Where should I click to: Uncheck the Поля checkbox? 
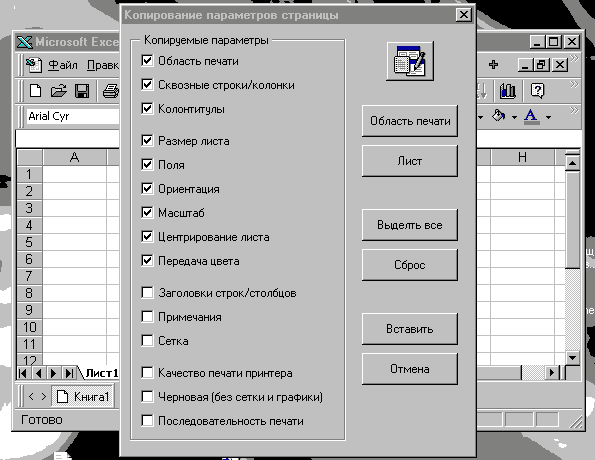click(x=147, y=164)
